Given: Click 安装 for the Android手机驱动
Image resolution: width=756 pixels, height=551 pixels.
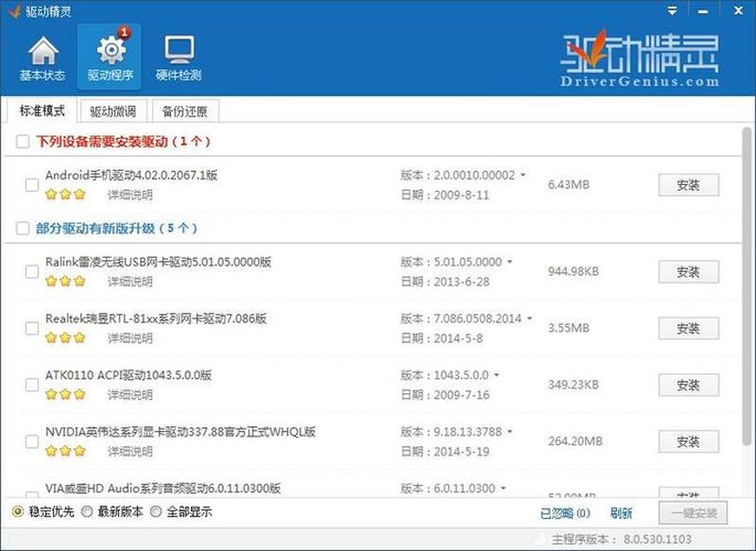Looking at the screenshot, I should coord(689,185).
